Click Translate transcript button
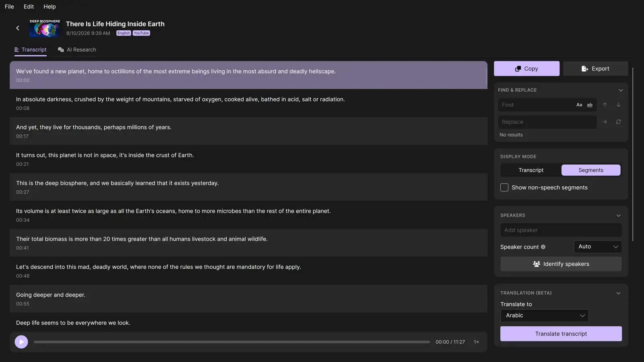 tap(561, 334)
